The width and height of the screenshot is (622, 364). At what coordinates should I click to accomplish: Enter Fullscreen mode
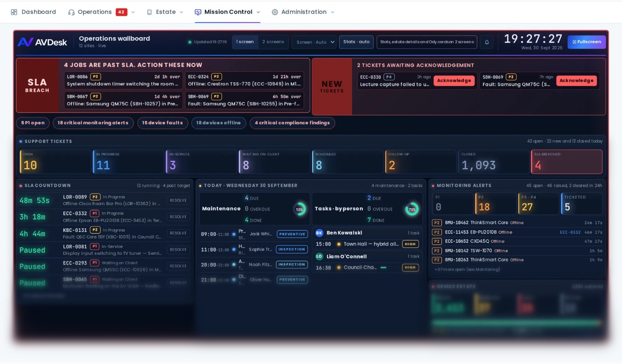pos(587,42)
